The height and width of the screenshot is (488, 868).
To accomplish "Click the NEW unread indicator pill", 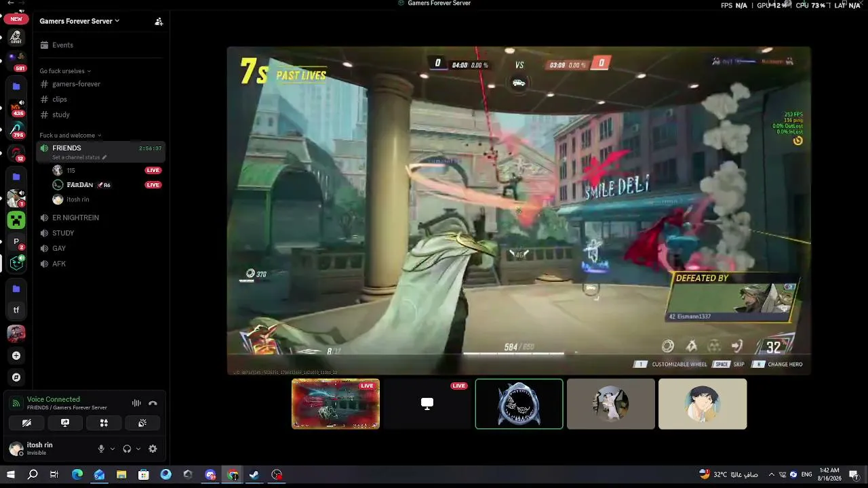I will click(x=16, y=19).
